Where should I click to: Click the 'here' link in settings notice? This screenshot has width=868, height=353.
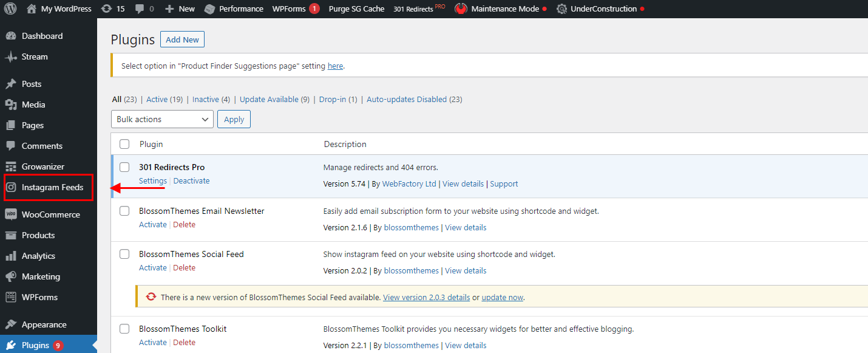336,66
